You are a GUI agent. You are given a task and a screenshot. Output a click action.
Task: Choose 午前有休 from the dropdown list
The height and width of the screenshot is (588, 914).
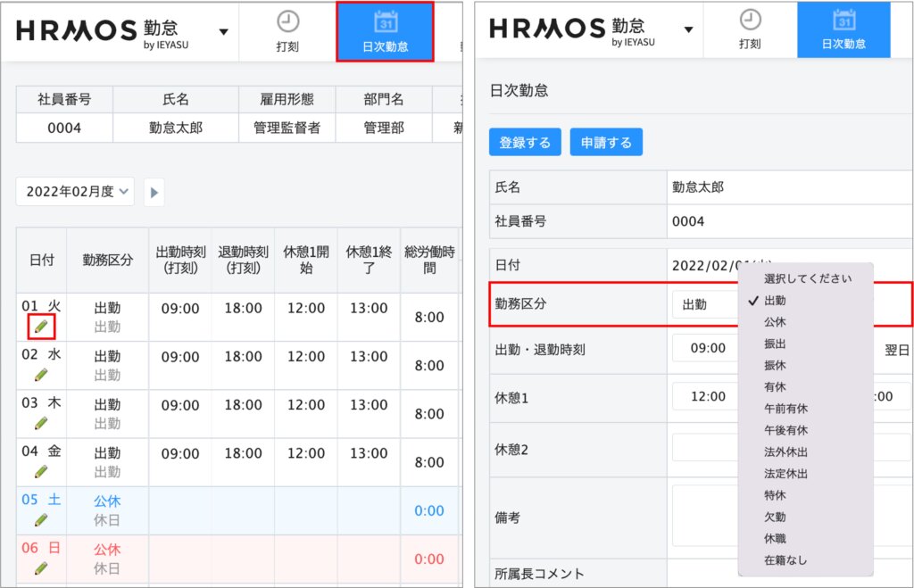(x=785, y=409)
